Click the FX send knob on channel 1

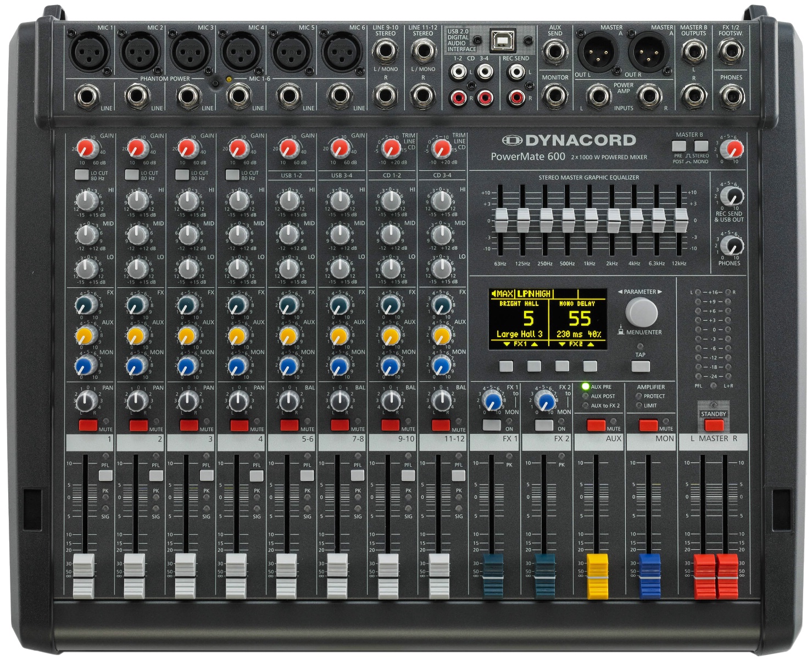pyautogui.click(x=87, y=305)
